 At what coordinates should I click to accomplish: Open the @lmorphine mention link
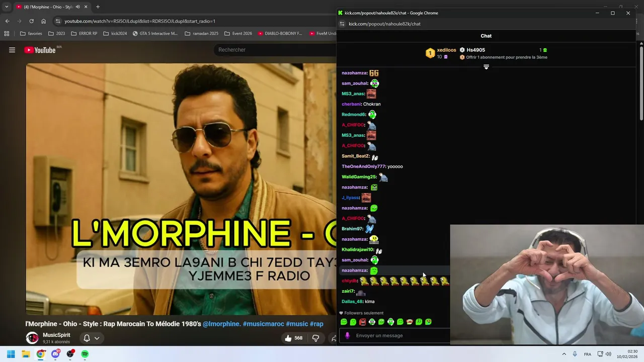pyautogui.click(x=221, y=324)
